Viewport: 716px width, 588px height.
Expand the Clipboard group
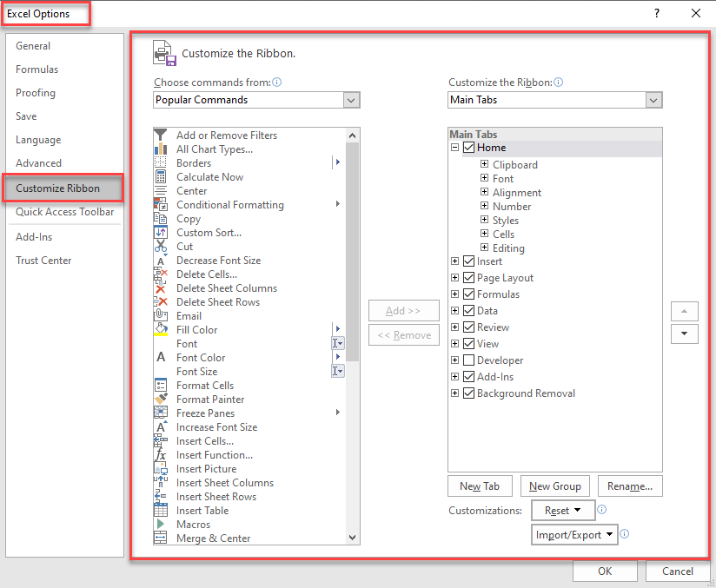485,164
